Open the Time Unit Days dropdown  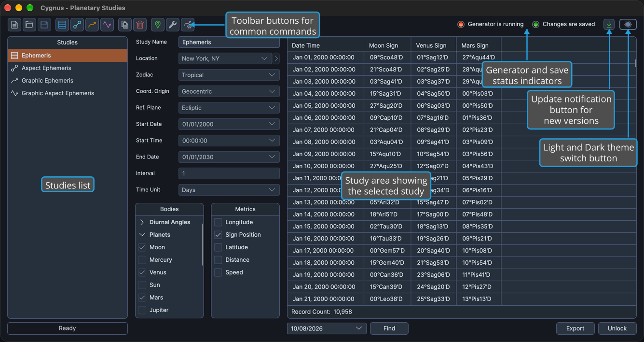pyautogui.click(x=229, y=190)
